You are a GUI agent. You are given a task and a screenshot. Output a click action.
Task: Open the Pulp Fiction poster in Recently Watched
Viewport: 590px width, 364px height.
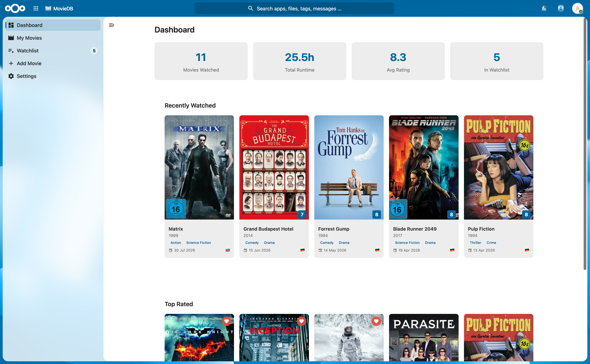[498, 167]
